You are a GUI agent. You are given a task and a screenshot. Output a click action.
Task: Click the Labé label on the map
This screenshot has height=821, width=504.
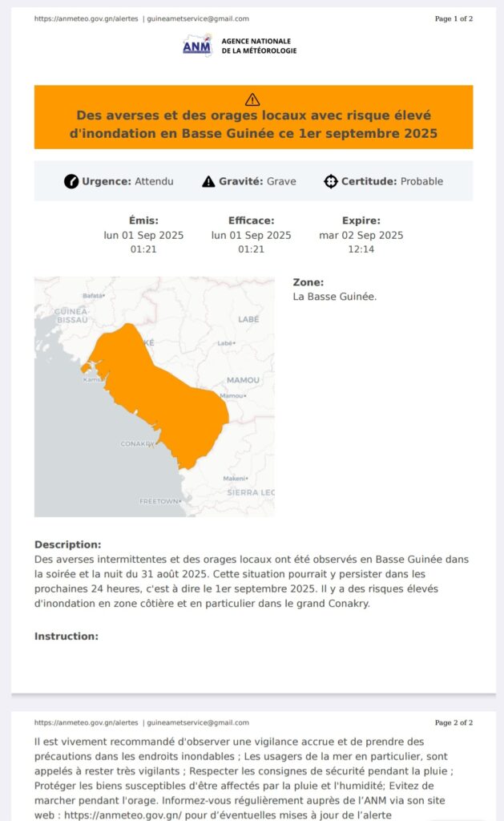click(x=248, y=319)
